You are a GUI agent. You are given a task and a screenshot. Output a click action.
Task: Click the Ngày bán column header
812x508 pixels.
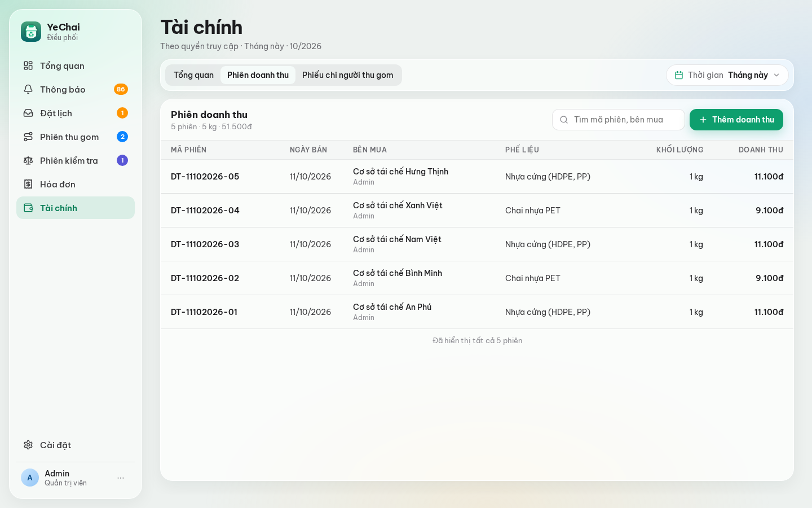click(x=308, y=150)
